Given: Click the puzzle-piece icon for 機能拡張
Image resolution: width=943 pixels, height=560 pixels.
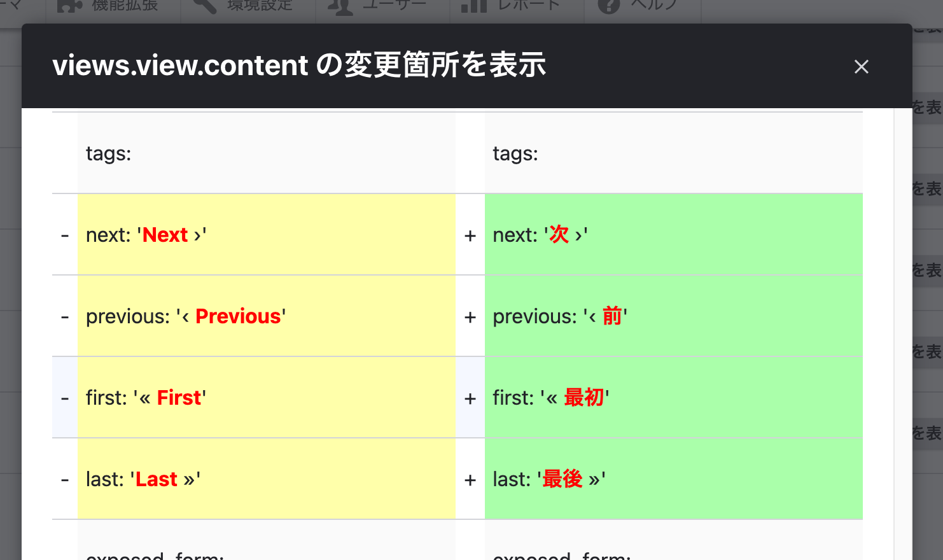Looking at the screenshot, I should click(70, 6).
